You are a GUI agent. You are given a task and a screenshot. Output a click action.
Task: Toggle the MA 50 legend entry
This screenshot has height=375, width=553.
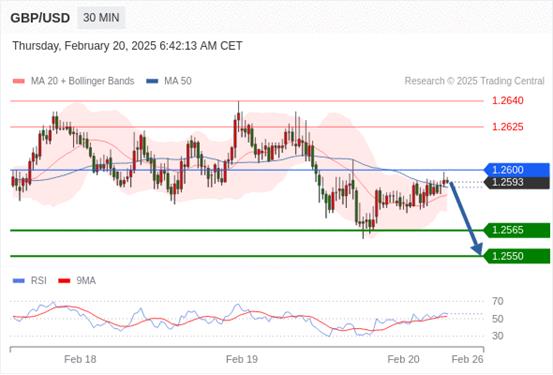(x=169, y=81)
